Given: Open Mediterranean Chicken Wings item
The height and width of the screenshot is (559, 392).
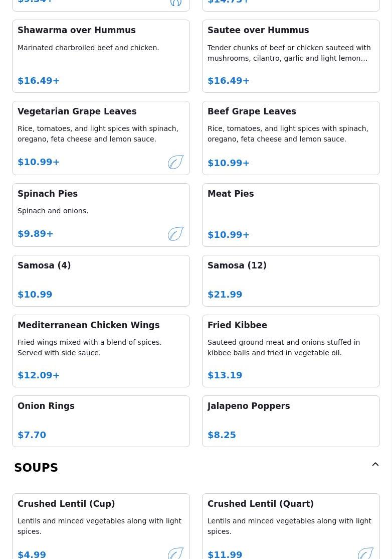Looking at the screenshot, I should point(101,351).
